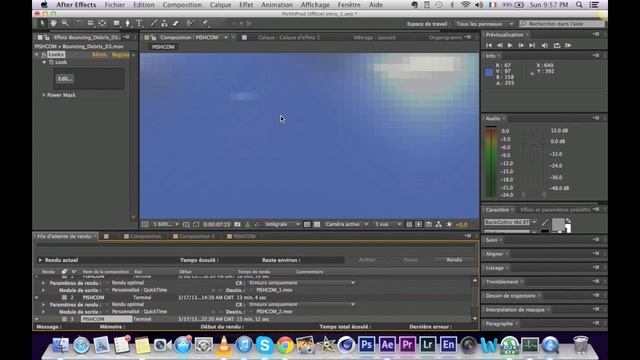Open composition flowchart icon in viewer footer
This screenshot has width=640, height=360.
(x=438, y=224)
